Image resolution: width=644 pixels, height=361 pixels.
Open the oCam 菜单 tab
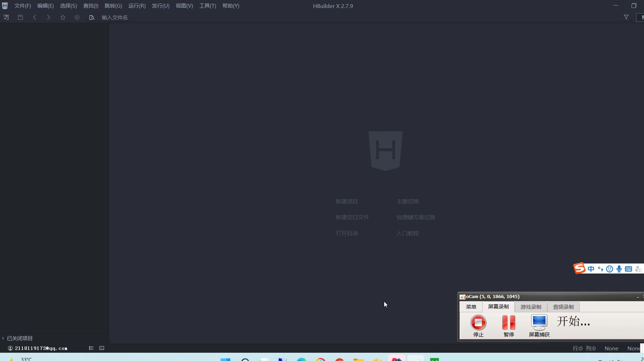471,307
